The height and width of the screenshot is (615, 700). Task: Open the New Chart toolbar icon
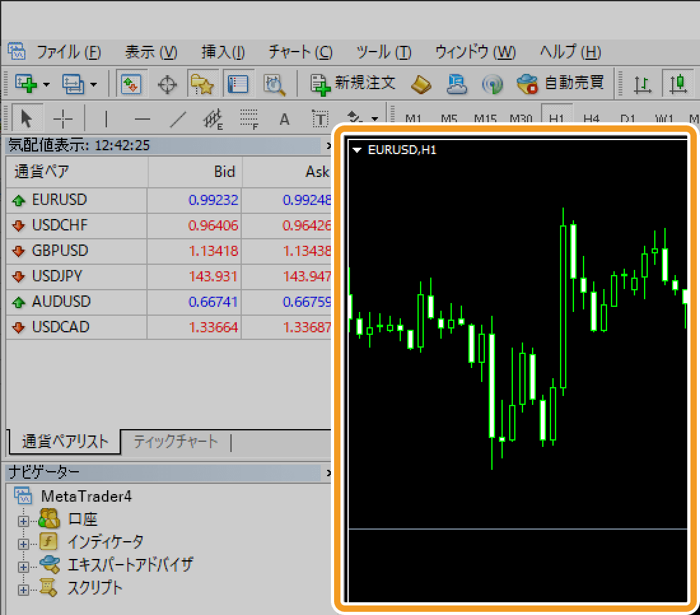click(x=25, y=83)
